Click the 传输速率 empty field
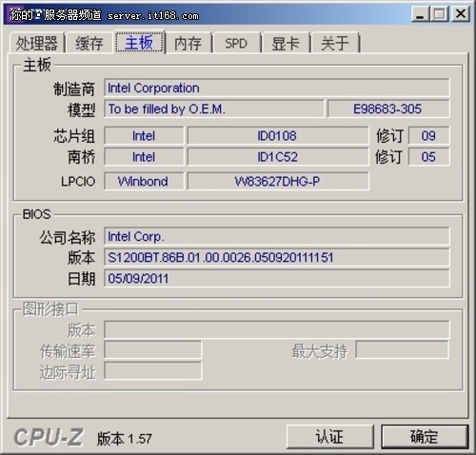Viewport: 476px width, 455px height. click(153, 350)
